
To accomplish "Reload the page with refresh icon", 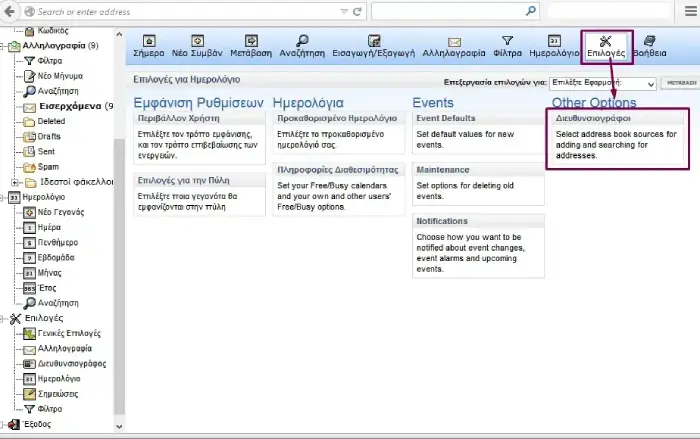I will click(x=357, y=12).
